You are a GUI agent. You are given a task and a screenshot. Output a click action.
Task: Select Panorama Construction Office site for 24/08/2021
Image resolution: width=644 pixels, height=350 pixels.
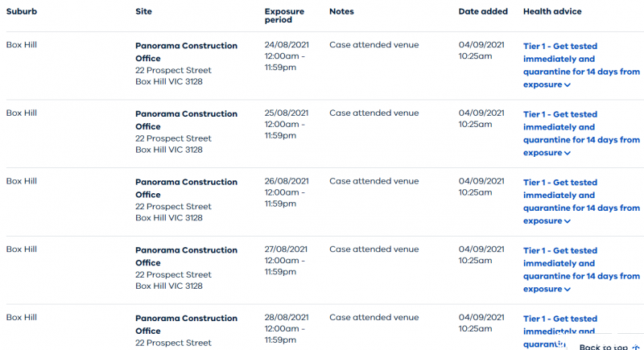(x=187, y=51)
